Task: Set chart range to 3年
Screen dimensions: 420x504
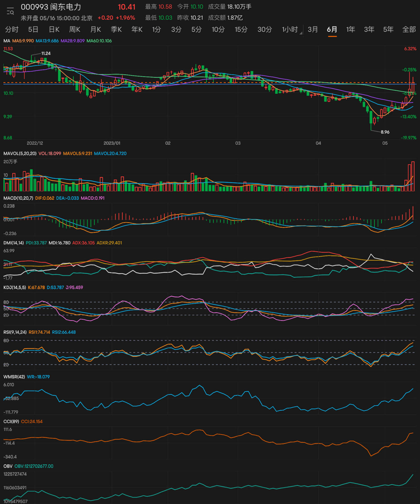Action: click(x=369, y=29)
